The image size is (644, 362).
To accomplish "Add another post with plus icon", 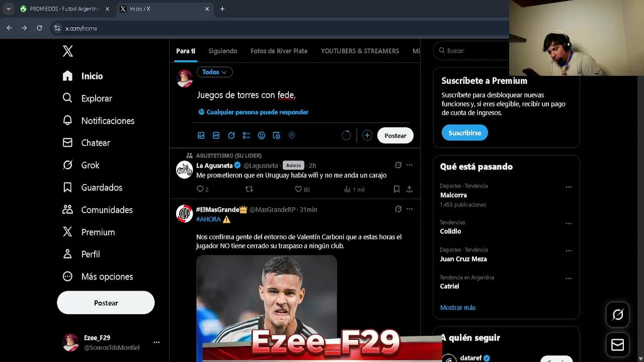I will point(367,135).
